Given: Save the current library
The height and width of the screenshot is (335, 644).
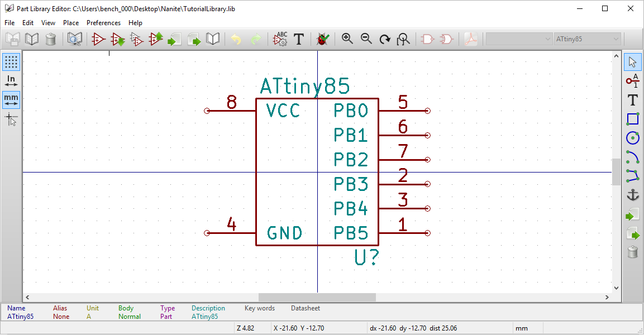Looking at the screenshot, I should (11, 39).
